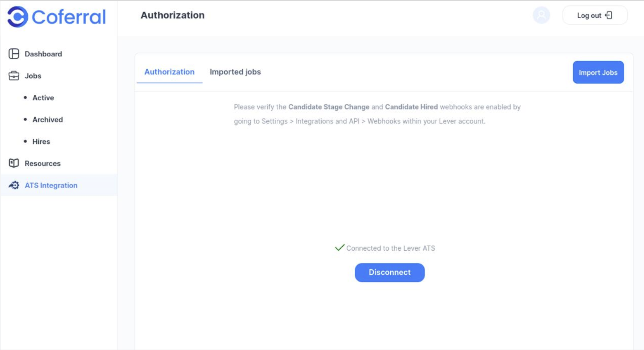Click the Coferral logo icon
The image size is (644, 350).
coord(18,17)
